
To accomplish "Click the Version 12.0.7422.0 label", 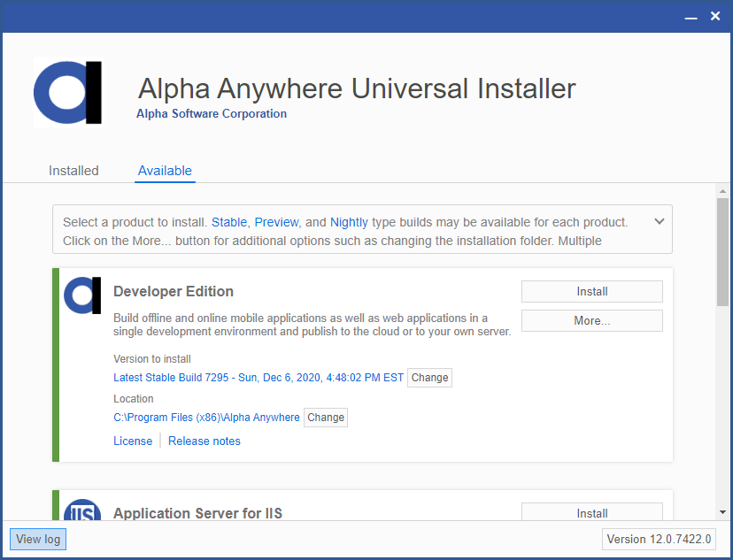I will point(659,539).
